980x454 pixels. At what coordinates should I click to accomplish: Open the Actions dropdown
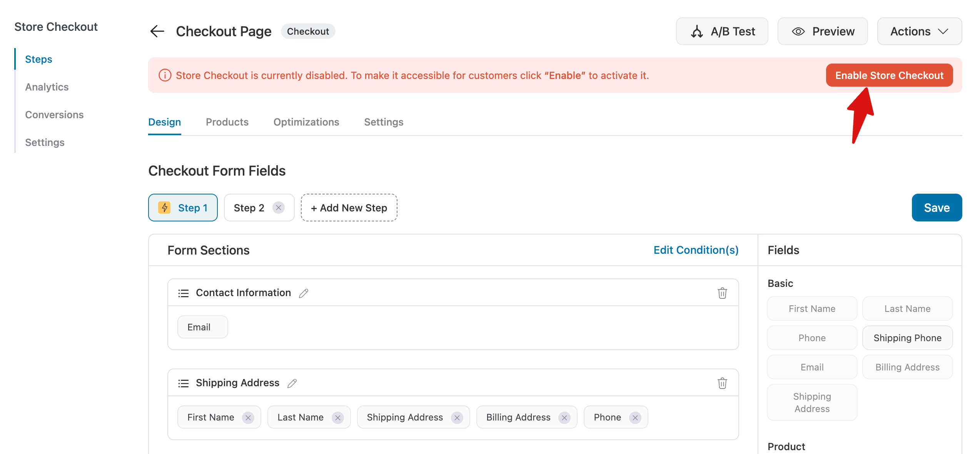(x=920, y=31)
